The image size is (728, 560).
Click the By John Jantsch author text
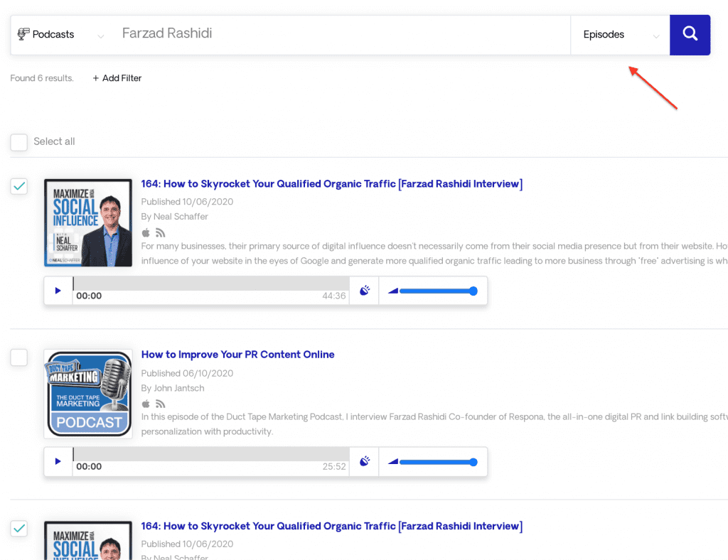tap(173, 388)
